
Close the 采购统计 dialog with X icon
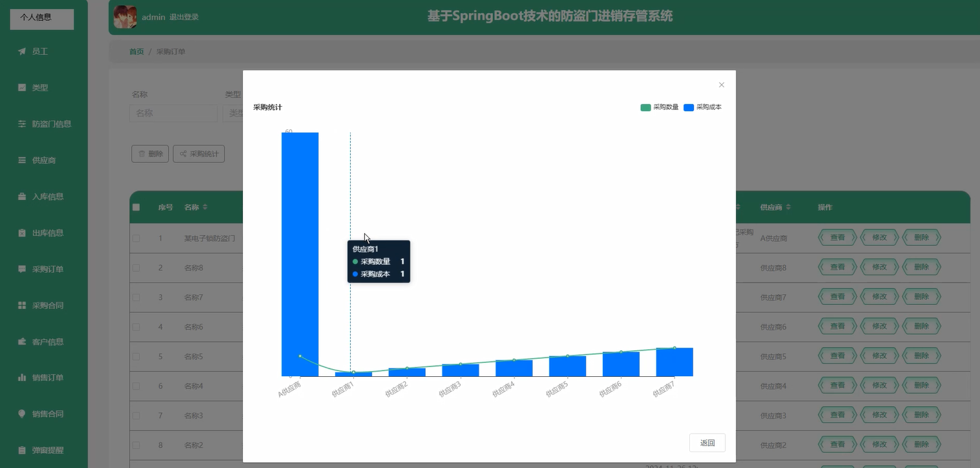tap(722, 85)
